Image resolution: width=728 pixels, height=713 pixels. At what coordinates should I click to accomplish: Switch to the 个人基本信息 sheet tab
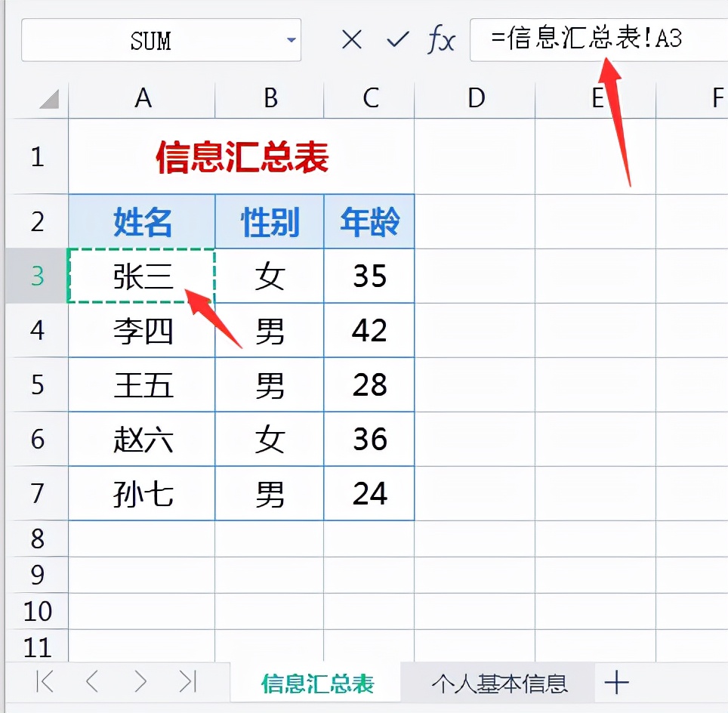tap(501, 682)
